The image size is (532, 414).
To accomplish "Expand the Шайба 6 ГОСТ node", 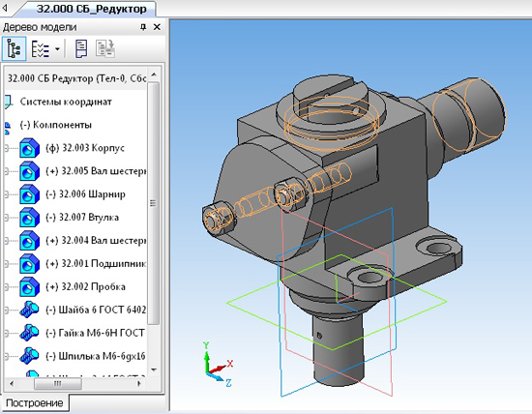I will (7, 310).
